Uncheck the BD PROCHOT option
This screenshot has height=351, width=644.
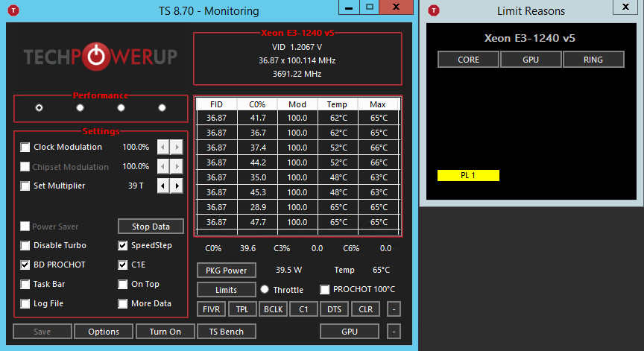tap(25, 265)
